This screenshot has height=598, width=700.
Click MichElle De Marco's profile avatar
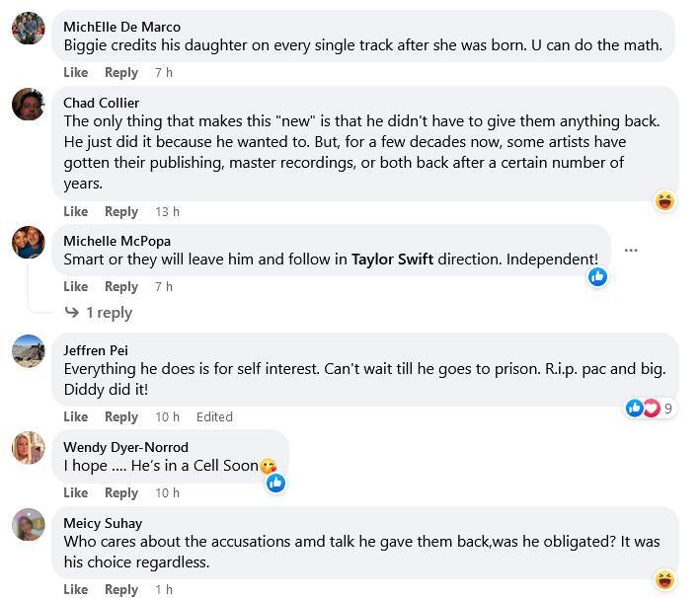pos(29,28)
